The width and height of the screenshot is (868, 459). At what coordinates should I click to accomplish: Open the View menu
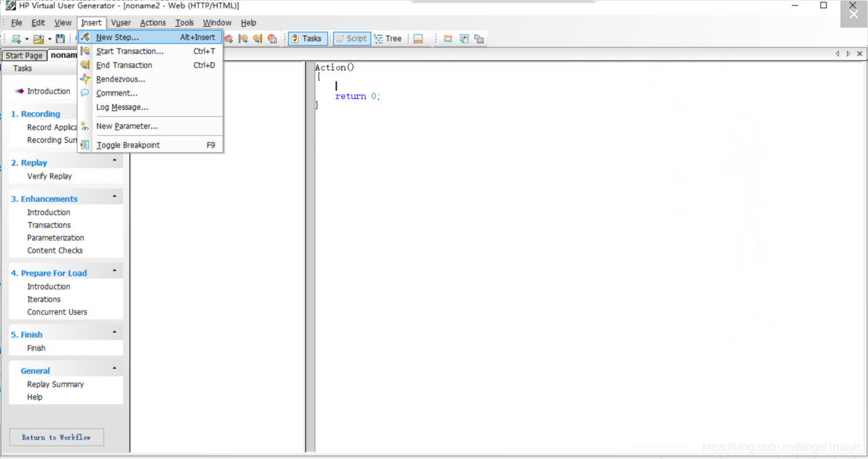click(63, 23)
